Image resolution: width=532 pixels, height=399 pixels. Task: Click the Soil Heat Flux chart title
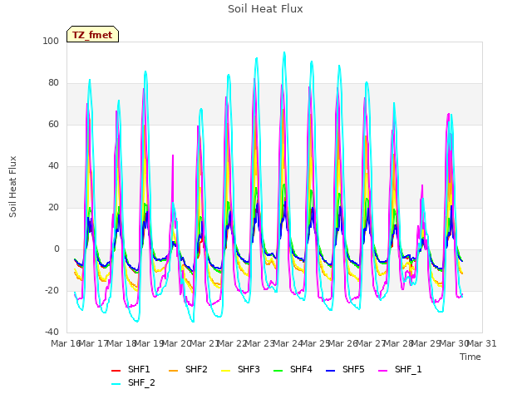(x=265, y=9)
